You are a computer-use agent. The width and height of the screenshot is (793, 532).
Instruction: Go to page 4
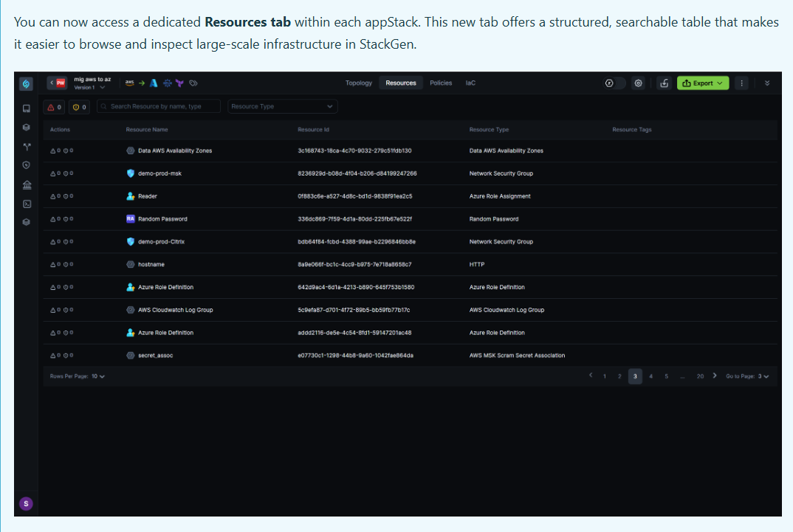coord(651,376)
